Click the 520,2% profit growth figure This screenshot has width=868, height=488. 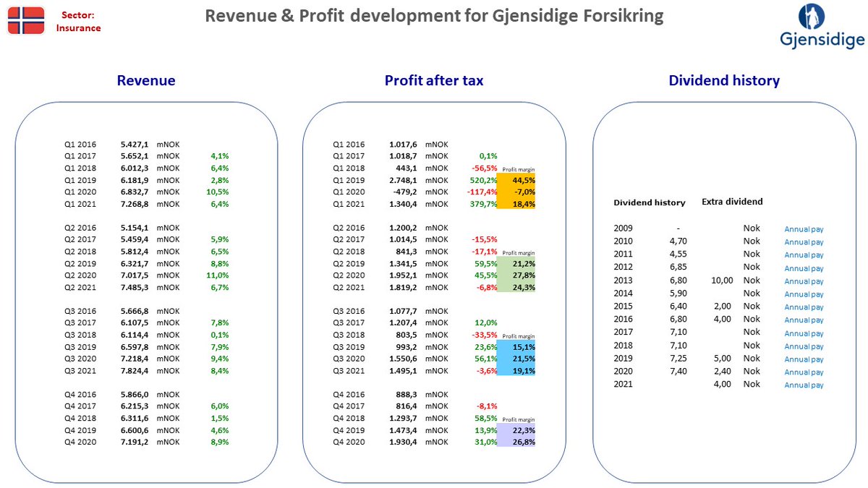[484, 180]
